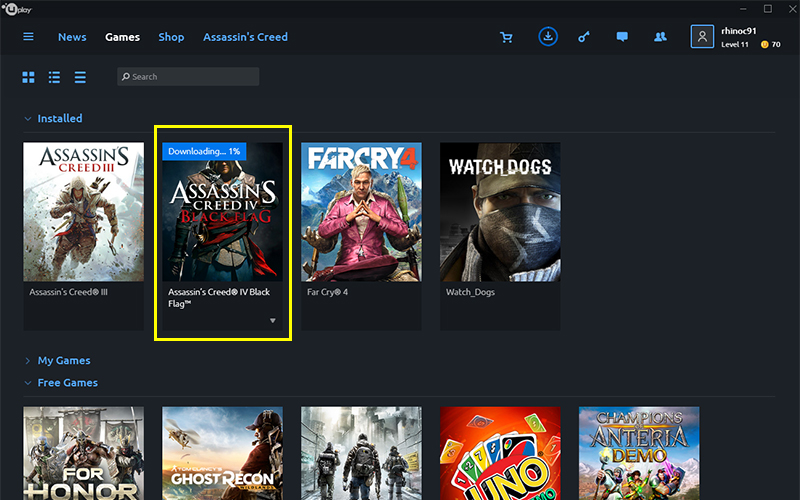Viewport: 800px width, 500px height.
Task: Open the hamburger main menu
Action: (x=28, y=37)
